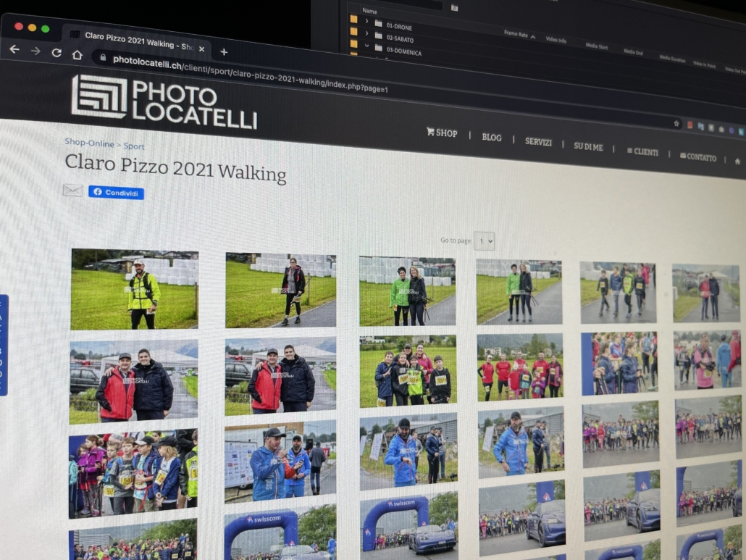Open photo of lone woman in black with poles
The height and width of the screenshot is (560, 746).
pyautogui.click(x=281, y=291)
